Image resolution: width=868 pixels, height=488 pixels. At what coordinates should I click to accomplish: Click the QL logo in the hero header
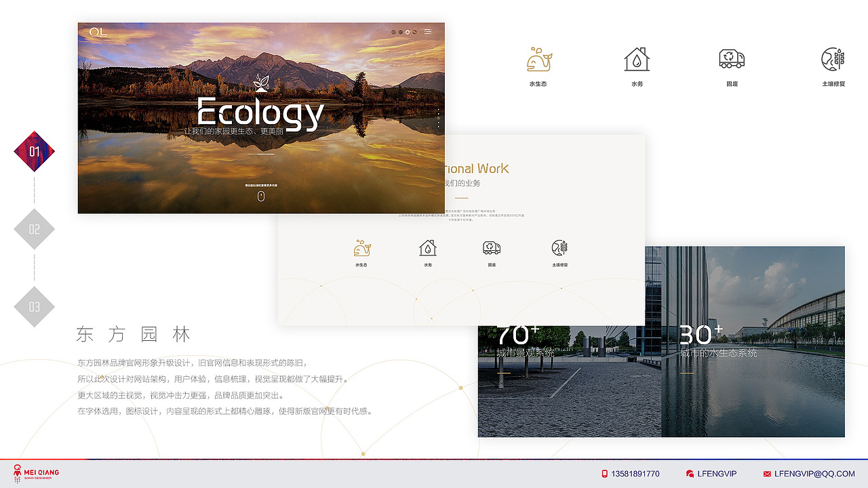tap(98, 32)
